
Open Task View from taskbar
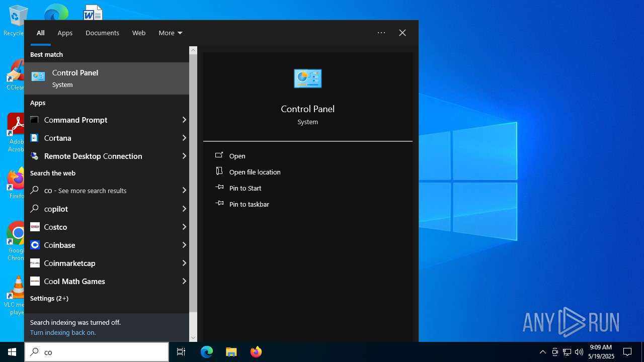[x=181, y=352]
